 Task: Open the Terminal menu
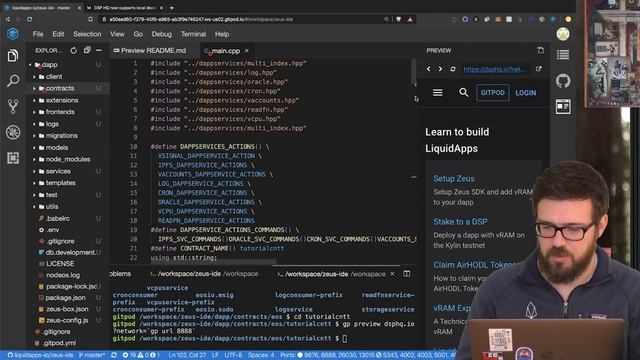click(x=193, y=34)
